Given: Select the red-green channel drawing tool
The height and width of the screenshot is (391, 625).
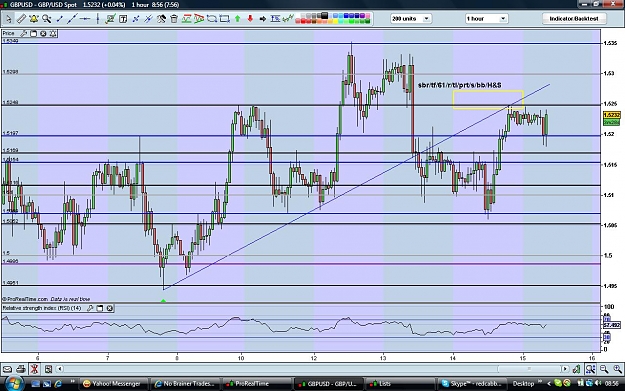Looking at the screenshot, I should [187, 19].
